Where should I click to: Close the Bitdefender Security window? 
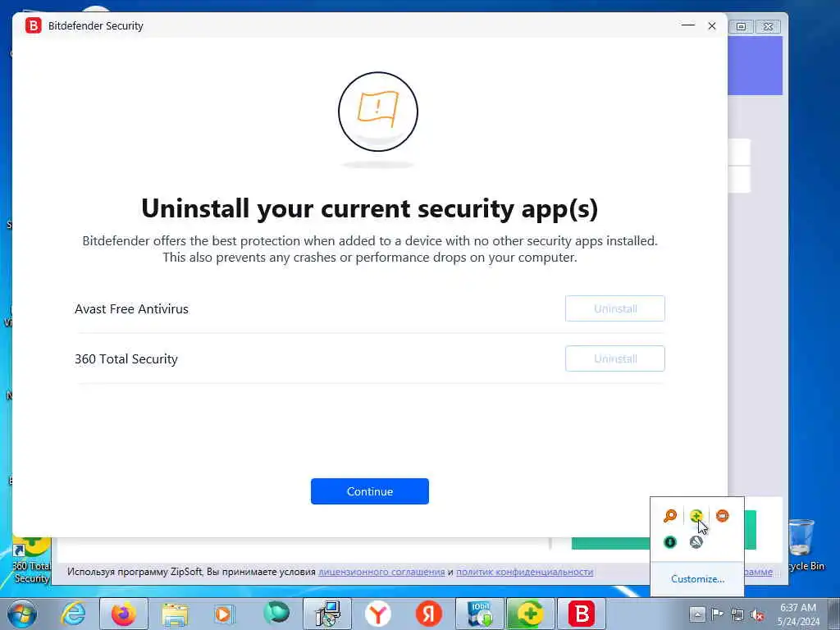pos(712,25)
